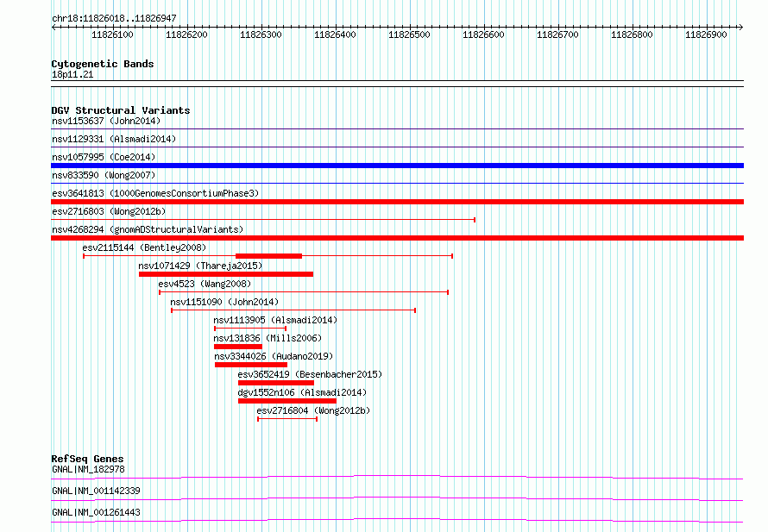Open esv4523 (Wang2008) variant
The image size is (768, 532).
point(205,284)
